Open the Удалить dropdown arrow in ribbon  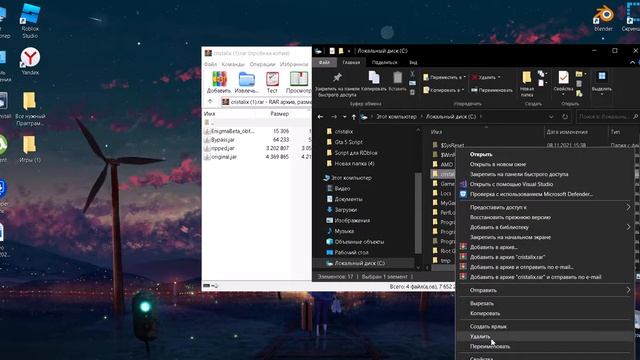(499, 77)
